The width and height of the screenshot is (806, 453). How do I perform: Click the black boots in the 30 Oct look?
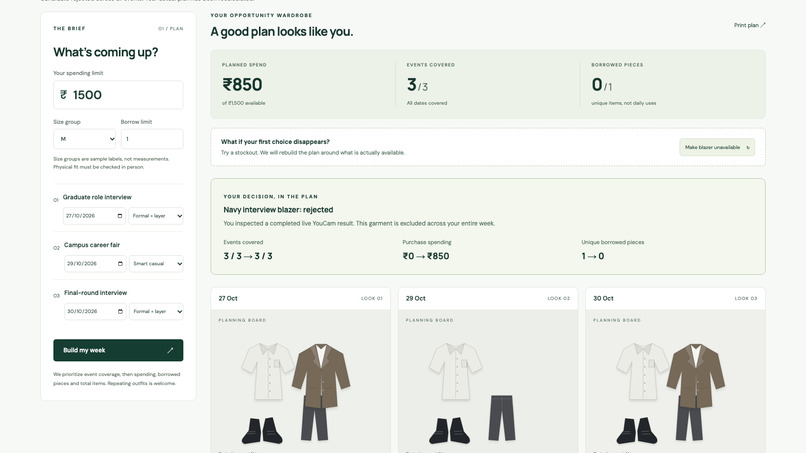click(x=637, y=430)
